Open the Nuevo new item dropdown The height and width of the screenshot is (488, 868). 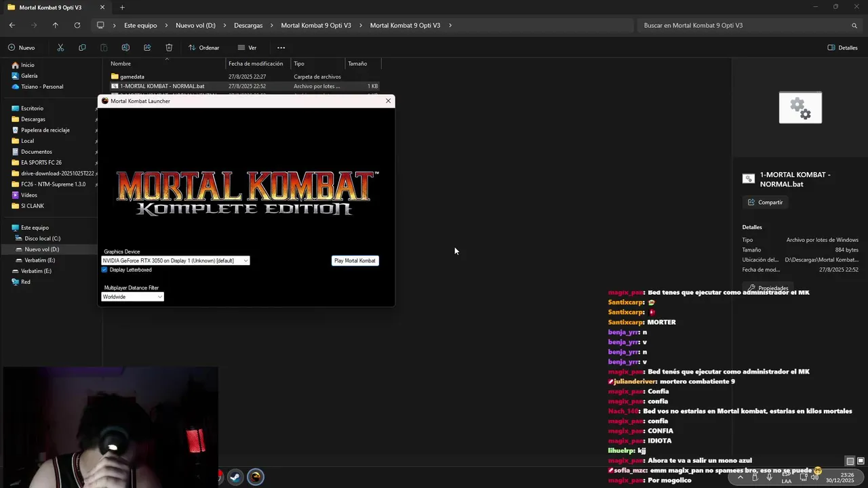(x=22, y=47)
